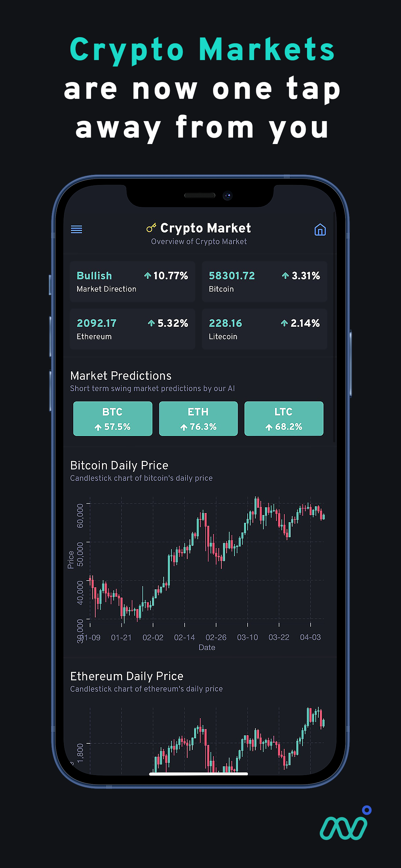Select the LTC prediction button

pos(284,418)
